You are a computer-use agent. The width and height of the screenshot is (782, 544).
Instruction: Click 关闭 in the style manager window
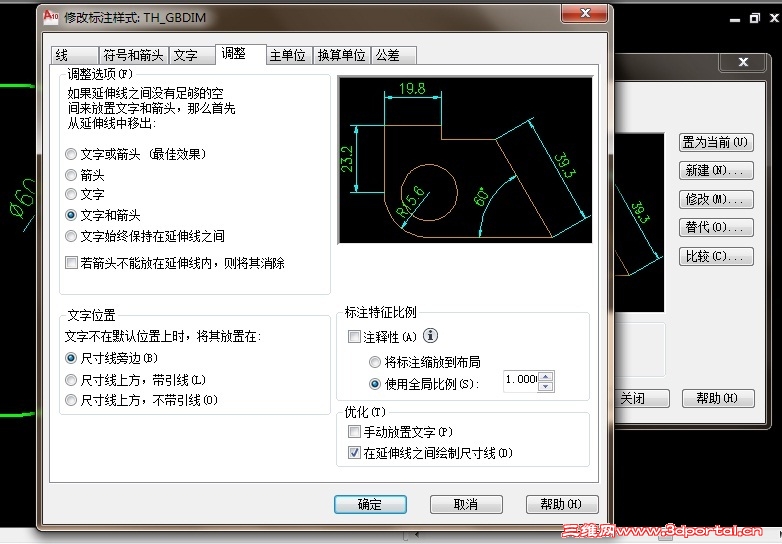642,398
